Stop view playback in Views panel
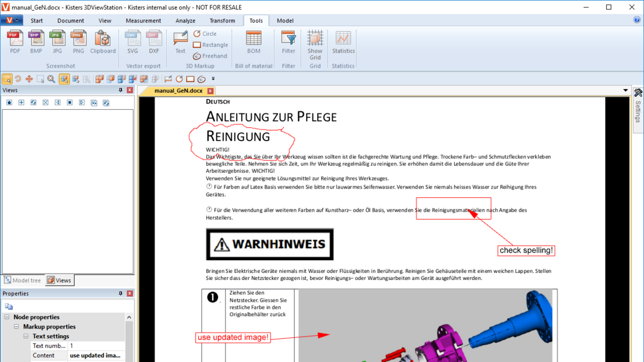644x362 pixels. tap(70, 102)
